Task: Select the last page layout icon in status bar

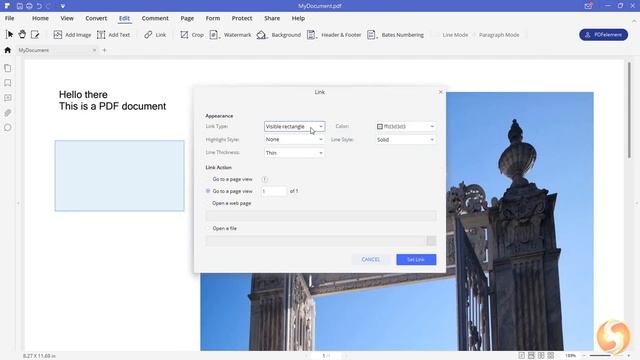Action: 551,356
